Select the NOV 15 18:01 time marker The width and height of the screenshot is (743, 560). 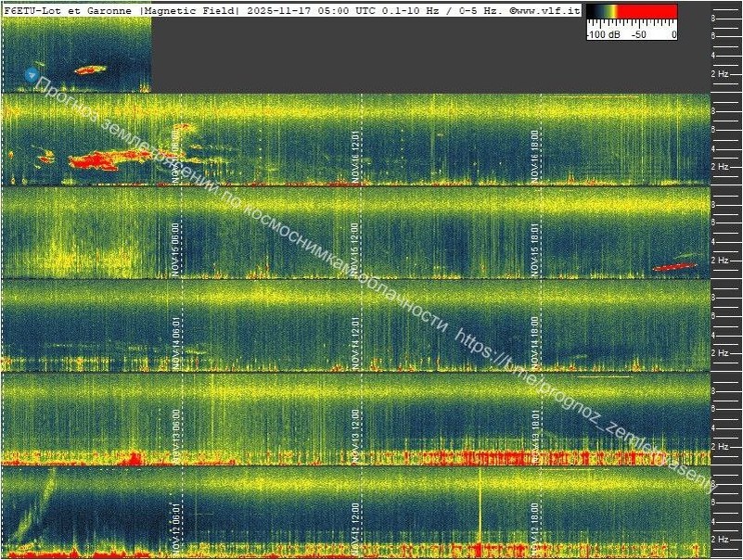534,250
